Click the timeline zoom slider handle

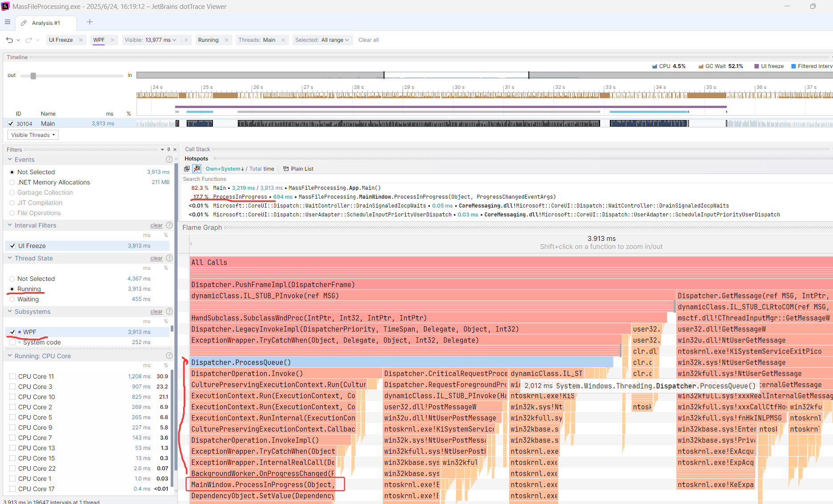33,76
